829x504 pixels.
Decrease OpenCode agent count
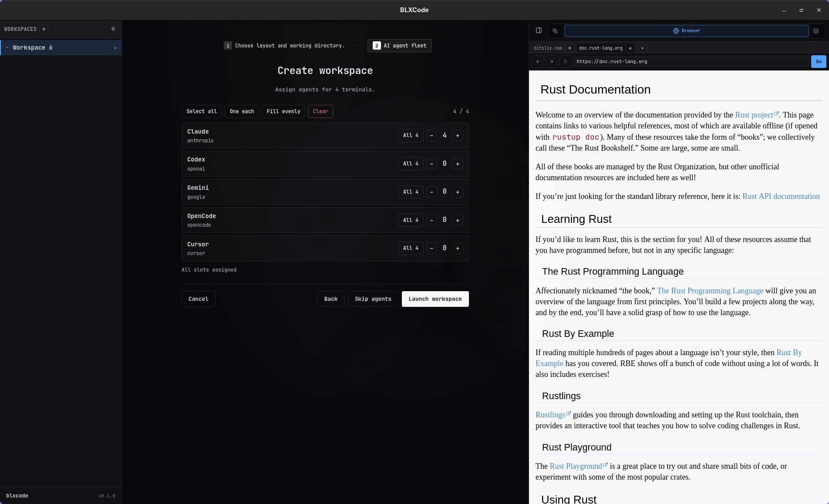pyautogui.click(x=431, y=220)
